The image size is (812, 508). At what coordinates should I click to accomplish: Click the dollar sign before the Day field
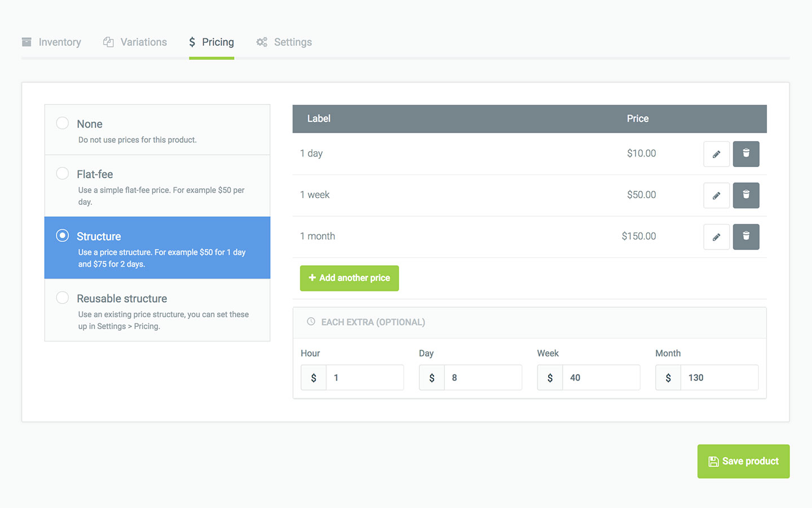pyautogui.click(x=432, y=378)
